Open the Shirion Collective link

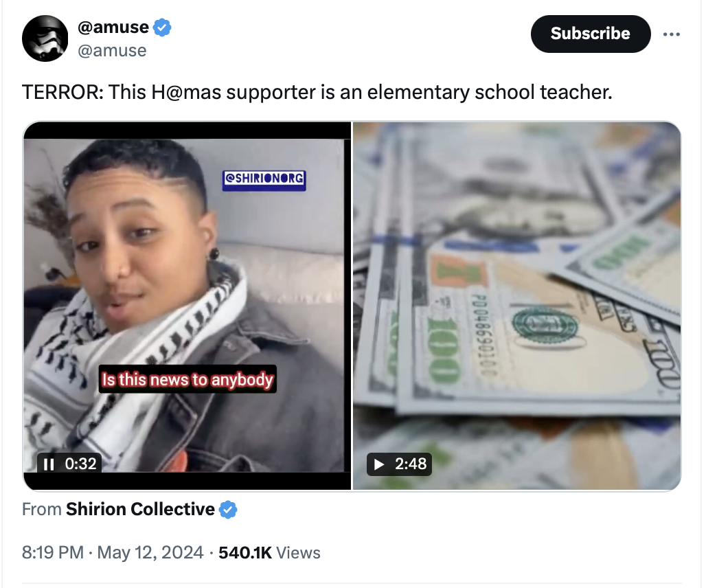(140, 509)
